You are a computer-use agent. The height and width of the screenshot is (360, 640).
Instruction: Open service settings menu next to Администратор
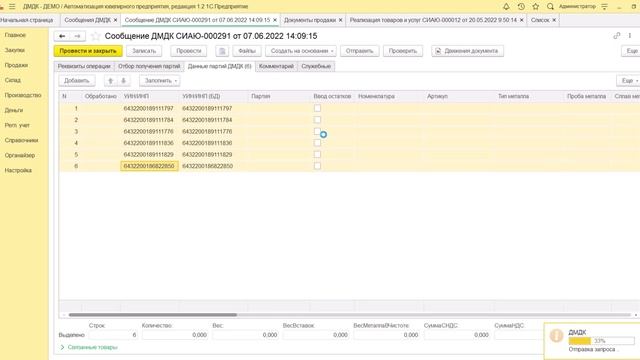(x=604, y=7)
